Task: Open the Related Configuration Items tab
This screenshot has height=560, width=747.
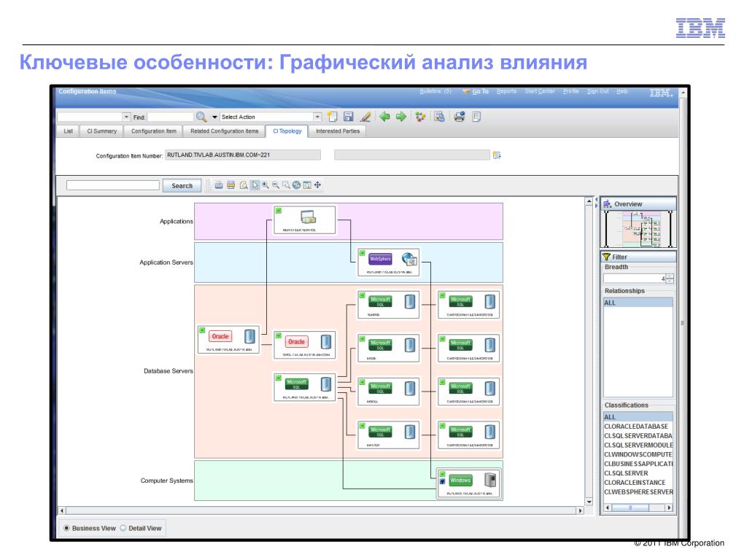Action: (x=224, y=131)
